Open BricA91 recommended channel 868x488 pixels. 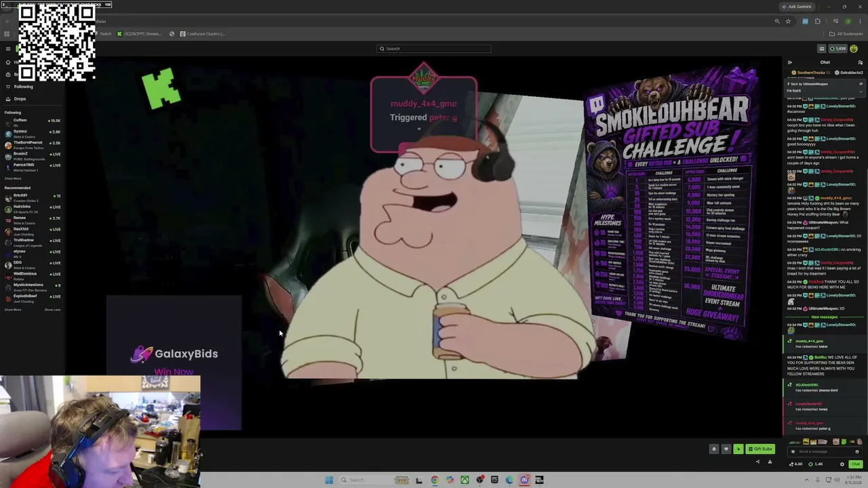32,197
